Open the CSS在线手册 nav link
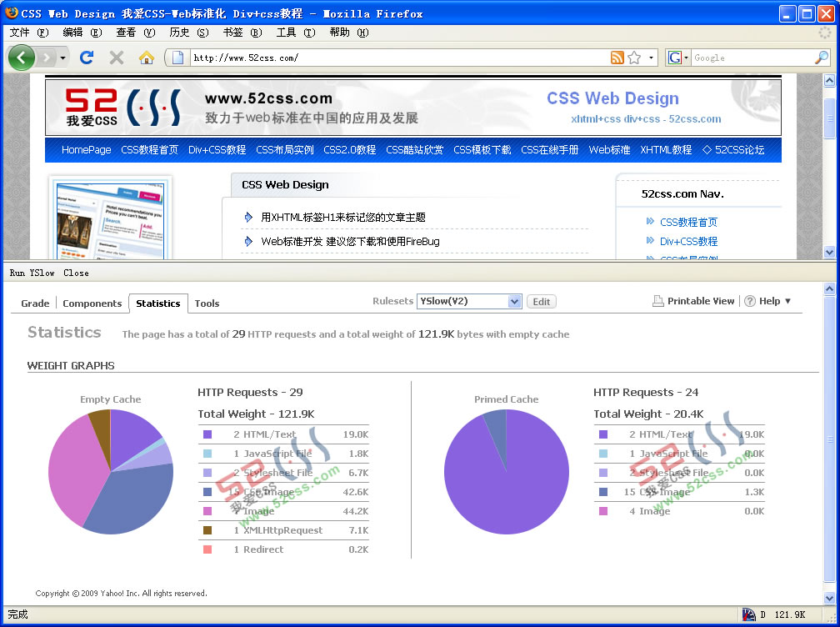 pyautogui.click(x=550, y=150)
